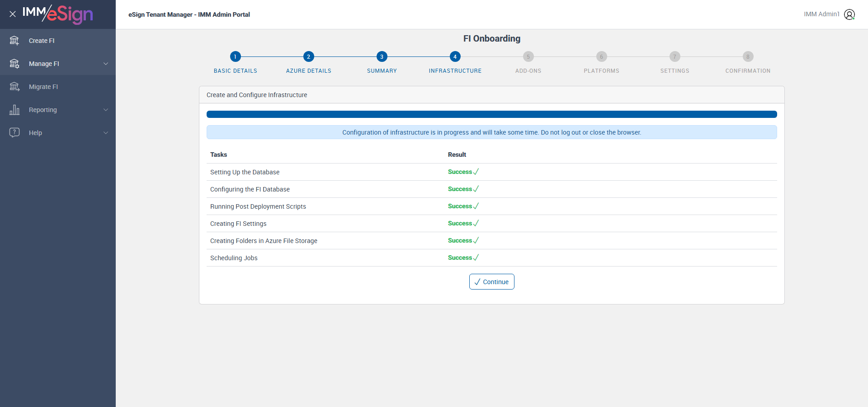Click the IMM eSign logo
Image resolution: width=868 pixels, height=407 pixels.
click(x=58, y=14)
